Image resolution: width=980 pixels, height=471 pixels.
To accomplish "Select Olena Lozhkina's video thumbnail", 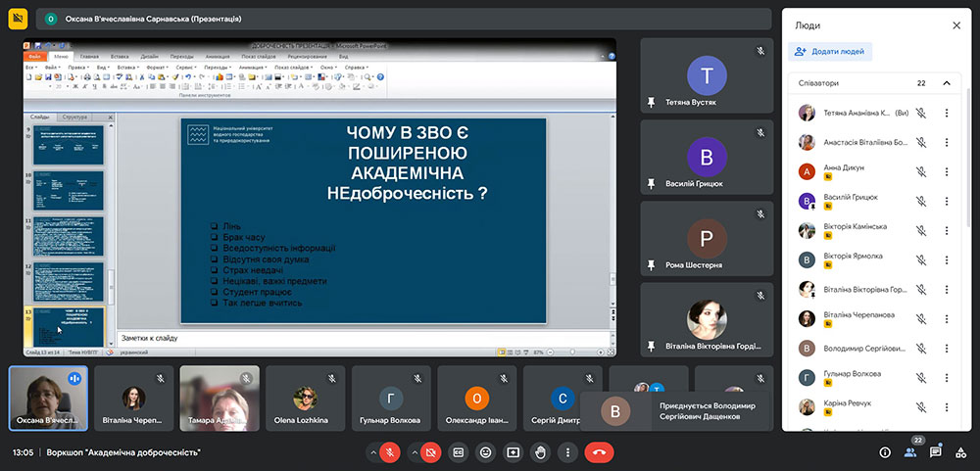I will point(305,399).
